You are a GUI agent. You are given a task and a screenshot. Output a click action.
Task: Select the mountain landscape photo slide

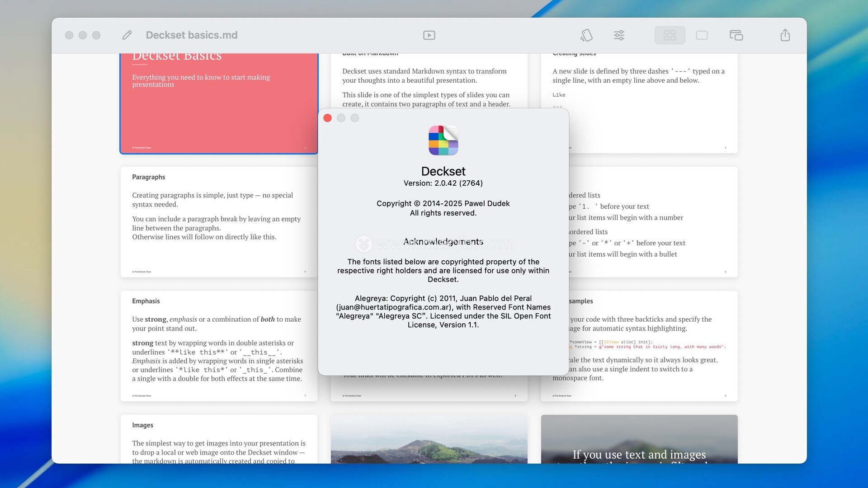tap(429, 439)
